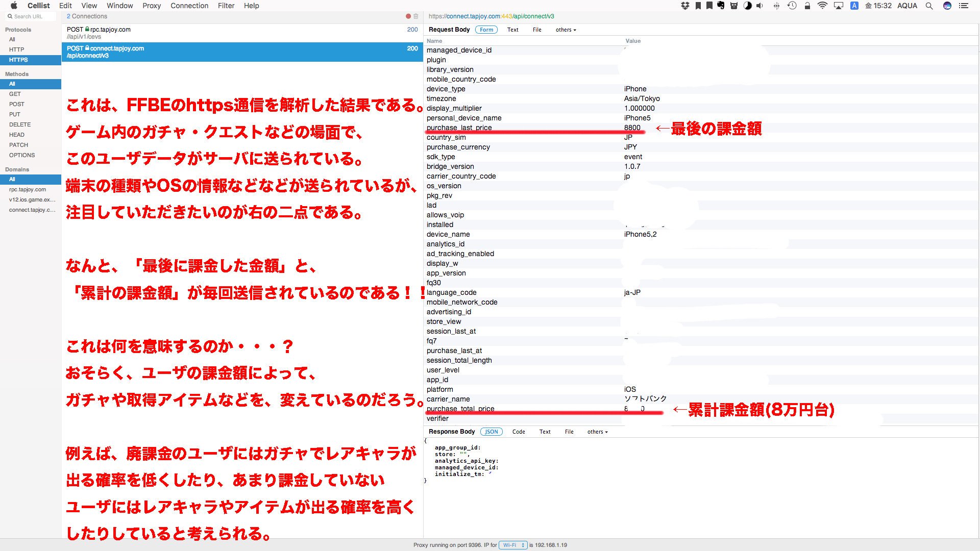
Task: Filter protocols by HTTPS
Action: click(x=31, y=60)
